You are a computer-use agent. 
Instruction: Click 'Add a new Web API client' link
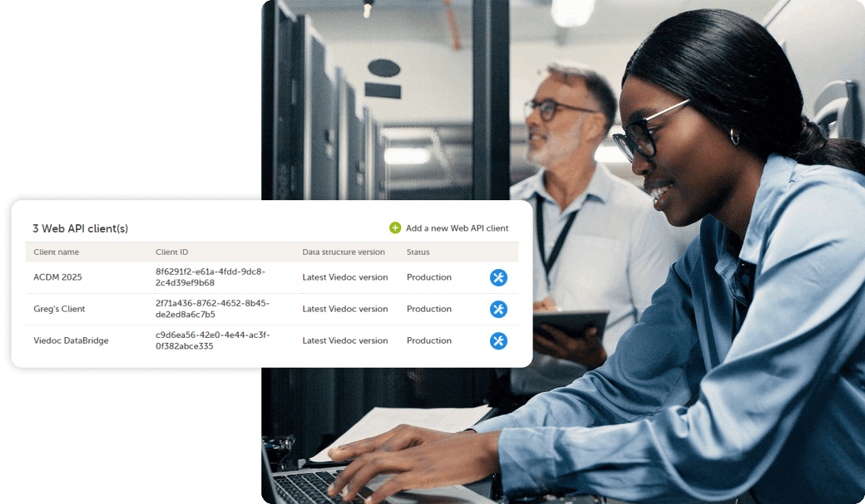coord(457,228)
